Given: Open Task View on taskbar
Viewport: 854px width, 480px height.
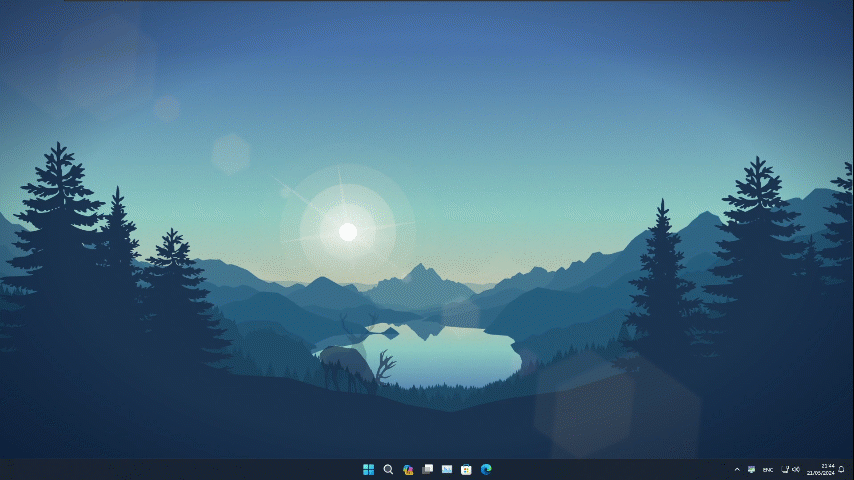Looking at the screenshot, I should pos(428,469).
